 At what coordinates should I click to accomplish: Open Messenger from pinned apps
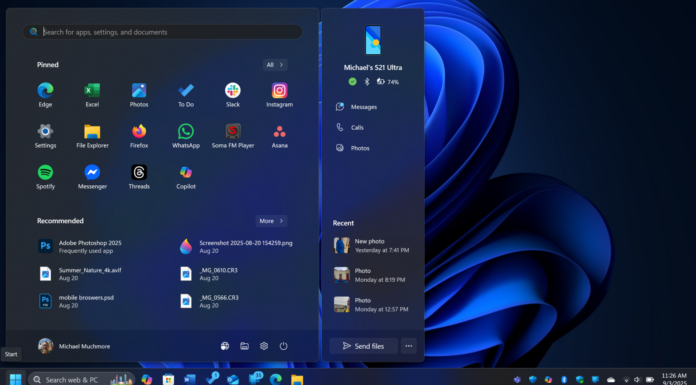[92, 177]
